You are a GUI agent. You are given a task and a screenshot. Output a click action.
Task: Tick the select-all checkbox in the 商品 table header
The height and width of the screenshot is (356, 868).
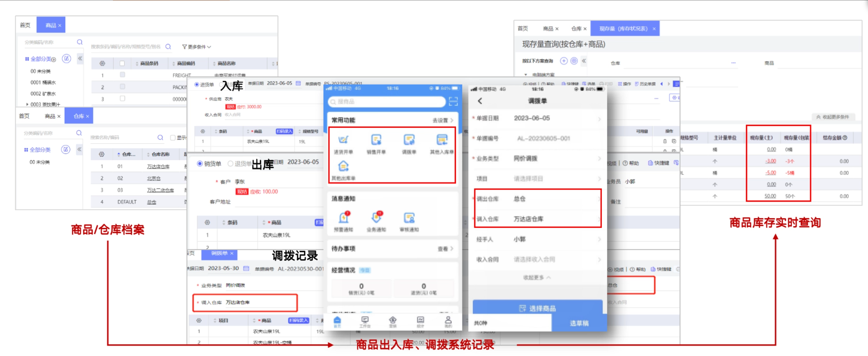[122, 63]
